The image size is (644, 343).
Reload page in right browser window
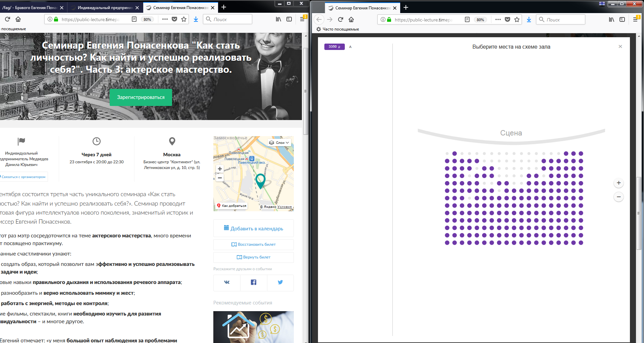click(340, 19)
